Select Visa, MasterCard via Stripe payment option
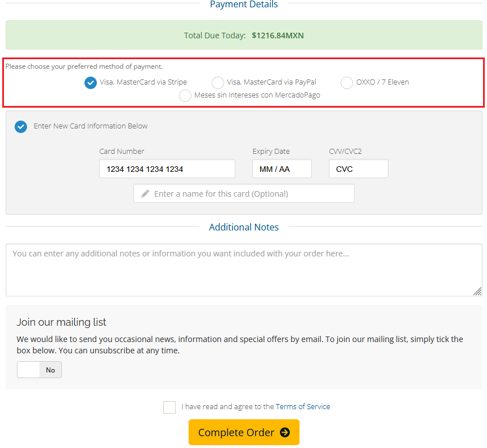This screenshot has height=448, width=487. click(91, 82)
